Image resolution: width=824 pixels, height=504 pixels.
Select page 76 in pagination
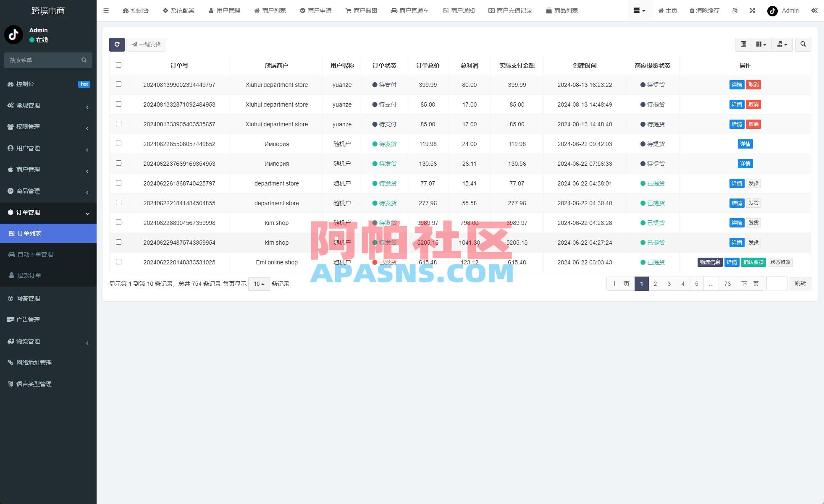click(x=727, y=284)
